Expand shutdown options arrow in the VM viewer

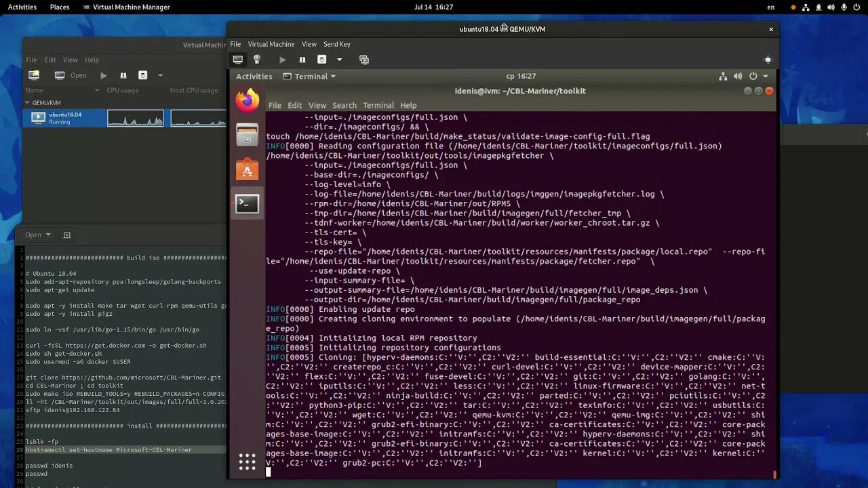tap(339, 60)
